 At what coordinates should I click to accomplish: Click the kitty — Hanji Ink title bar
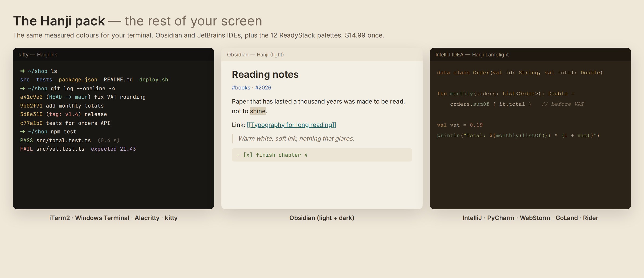(x=114, y=55)
